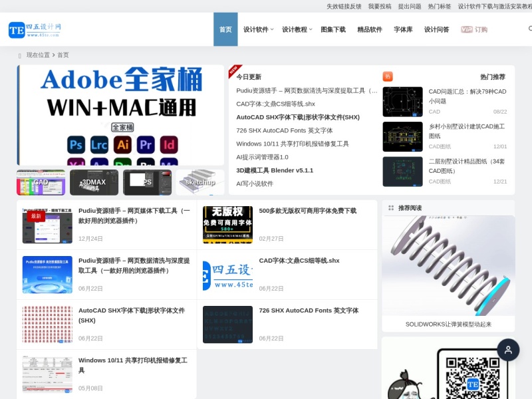The image size is (532, 399).
Task: Click the Pr icon in Adobe banner
Action: pos(146,145)
